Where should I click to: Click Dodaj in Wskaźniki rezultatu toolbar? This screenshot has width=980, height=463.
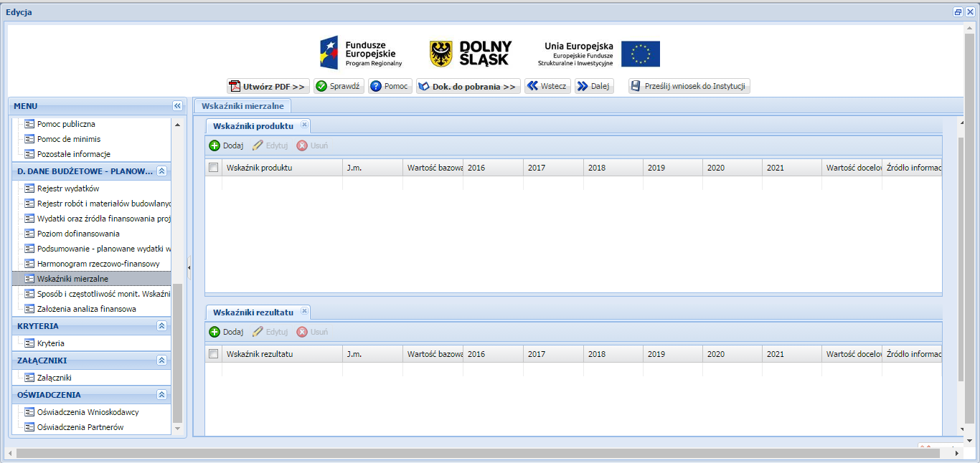click(x=226, y=332)
